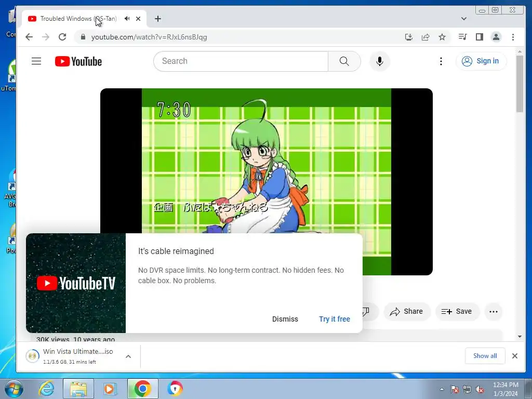Share the video
The height and width of the screenshot is (399, 532).
(x=407, y=312)
